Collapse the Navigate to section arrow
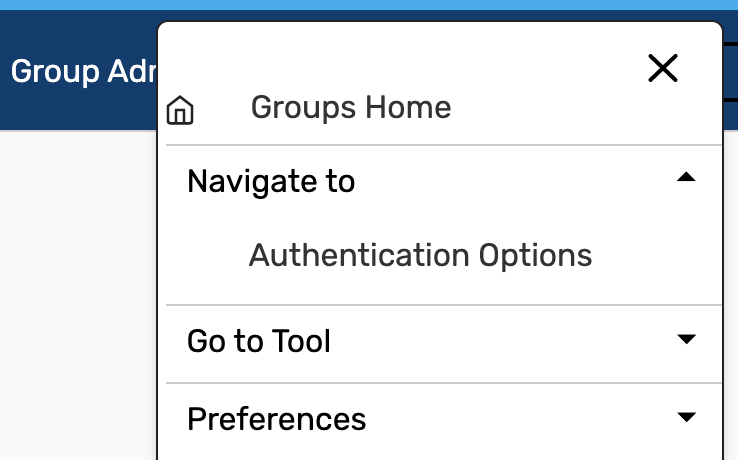 coord(685,178)
